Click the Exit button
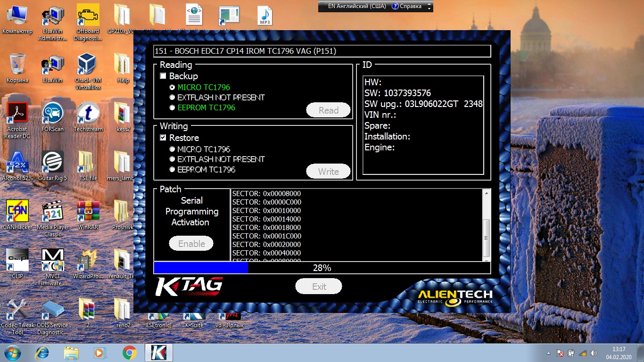Image resolution: width=644 pixels, height=362 pixels. pyautogui.click(x=319, y=286)
